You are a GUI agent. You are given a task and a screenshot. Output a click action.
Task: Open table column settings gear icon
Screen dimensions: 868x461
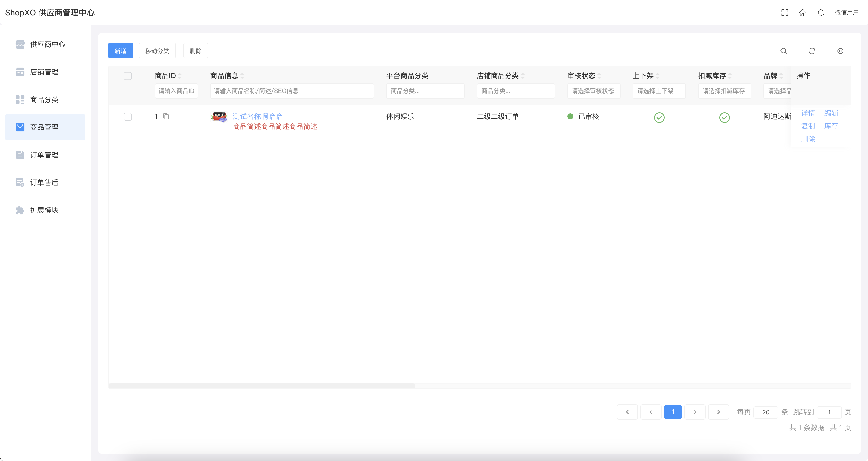(x=840, y=51)
